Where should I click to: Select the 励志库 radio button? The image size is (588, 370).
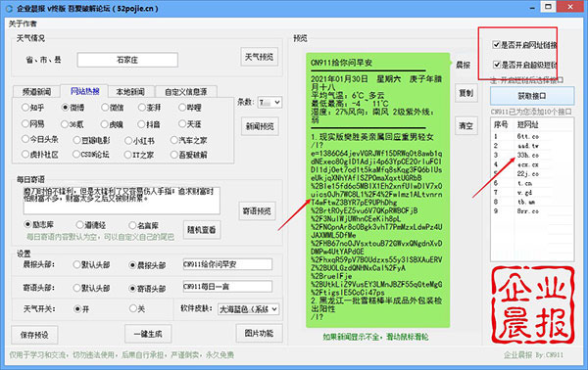38,225
